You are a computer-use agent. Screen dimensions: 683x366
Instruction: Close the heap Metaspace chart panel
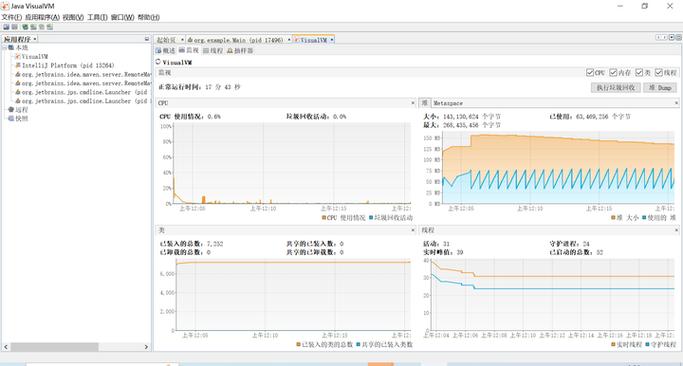(x=676, y=103)
